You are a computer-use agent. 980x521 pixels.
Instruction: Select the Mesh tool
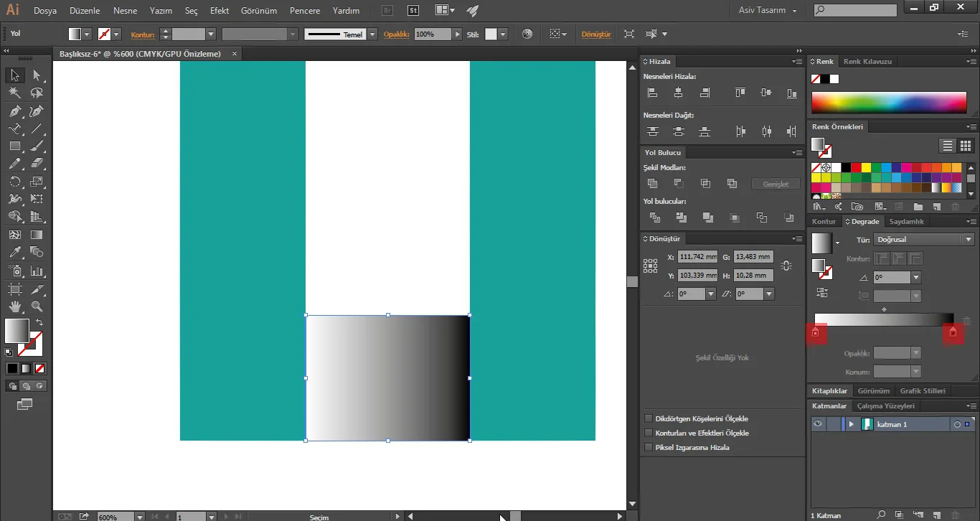pyautogui.click(x=14, y=235)
